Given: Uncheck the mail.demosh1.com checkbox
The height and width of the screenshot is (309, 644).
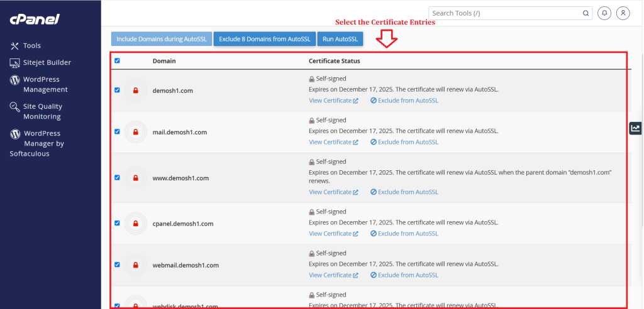Looking at the screenshot, I should (117, 132).
